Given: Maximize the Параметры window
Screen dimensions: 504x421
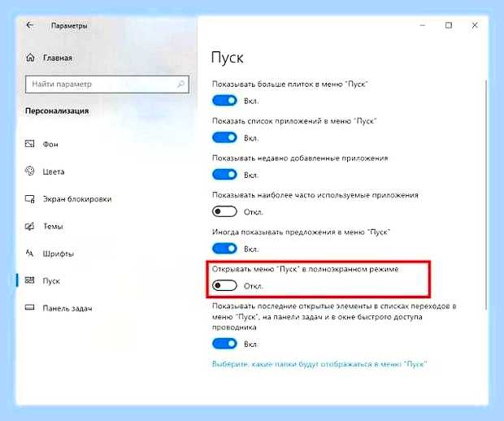Looking at the screenshot, I should (x=449, y=25).
